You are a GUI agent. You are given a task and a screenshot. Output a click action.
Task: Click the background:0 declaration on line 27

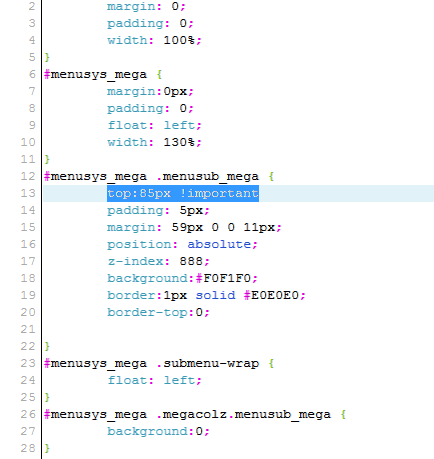(158, 431)
